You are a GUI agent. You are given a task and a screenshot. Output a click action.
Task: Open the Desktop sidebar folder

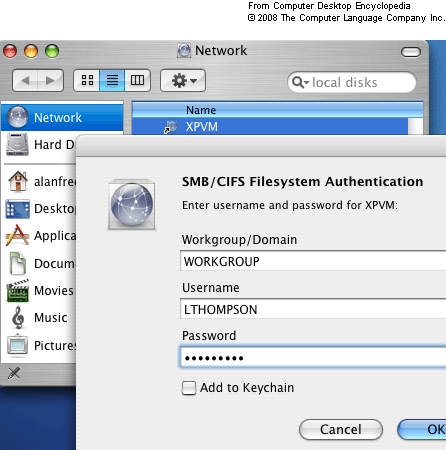(39, 209)
